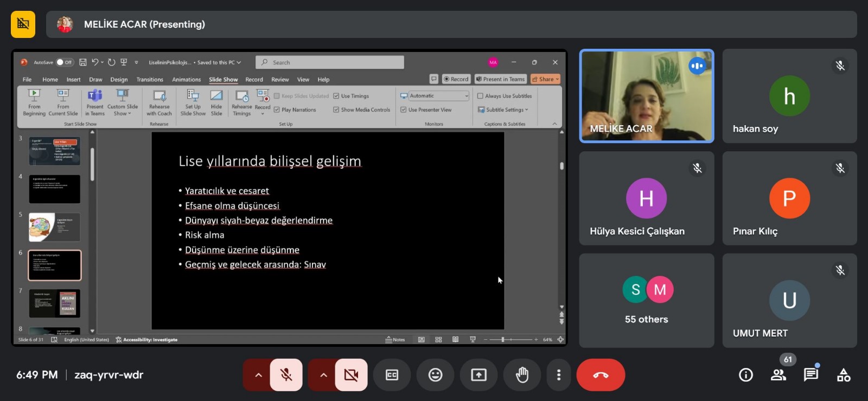Raise your hand in the meeting
The height and width of the screenshot is (401, 868).
click(522, 375)
